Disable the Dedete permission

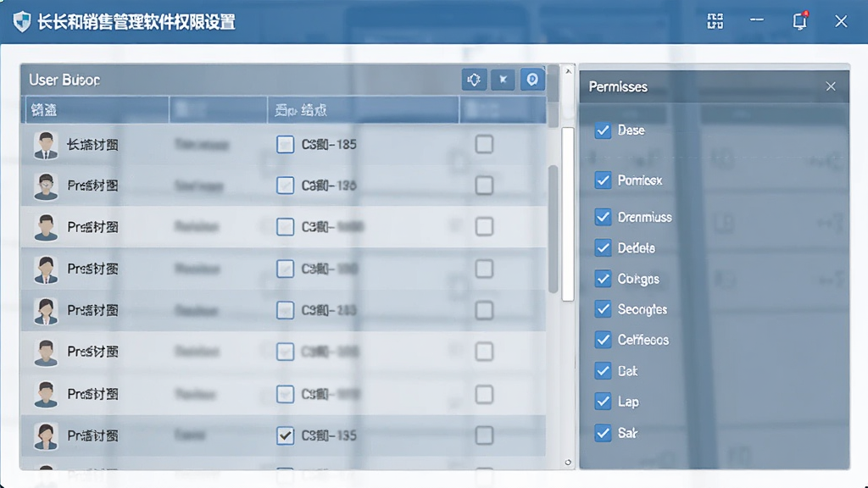[x=603, y=248]
